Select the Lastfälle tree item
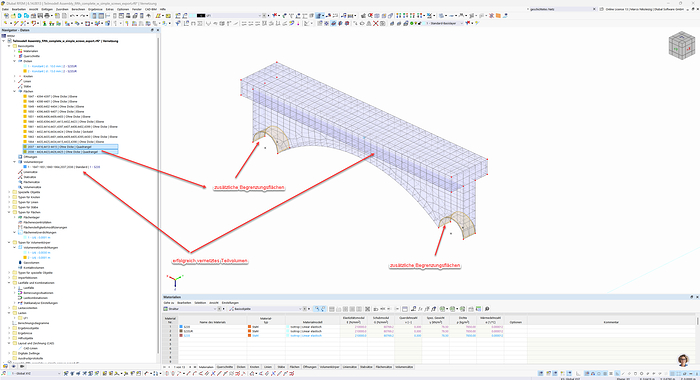The height and width of the screenshot is (380, 700). [x=29, y=288]
